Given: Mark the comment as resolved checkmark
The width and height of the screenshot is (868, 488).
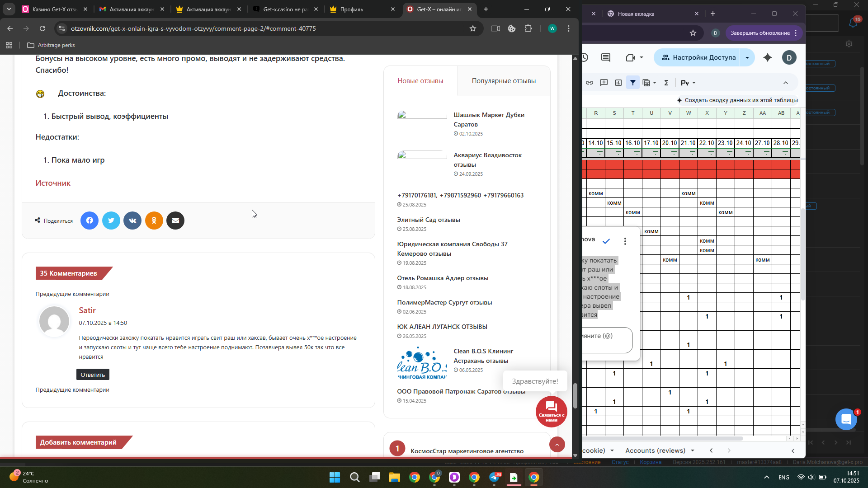Looking at the screenshot, I should click(606, 241).
